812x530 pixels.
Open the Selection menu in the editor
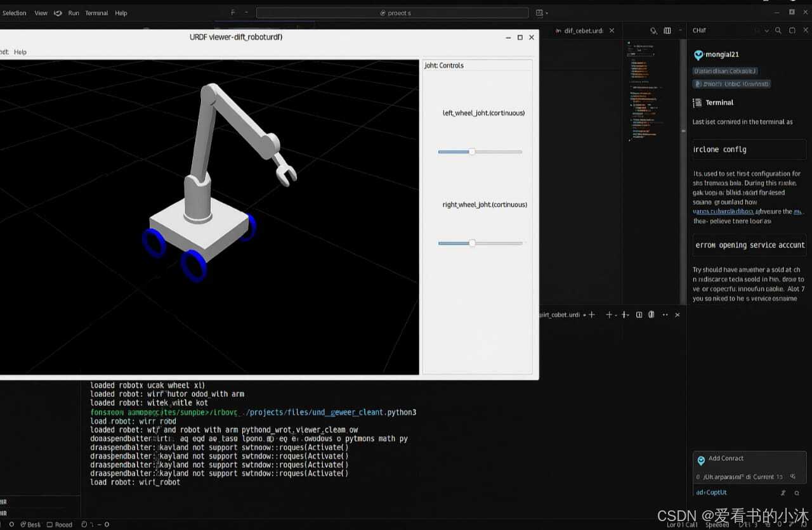(14, 13)
